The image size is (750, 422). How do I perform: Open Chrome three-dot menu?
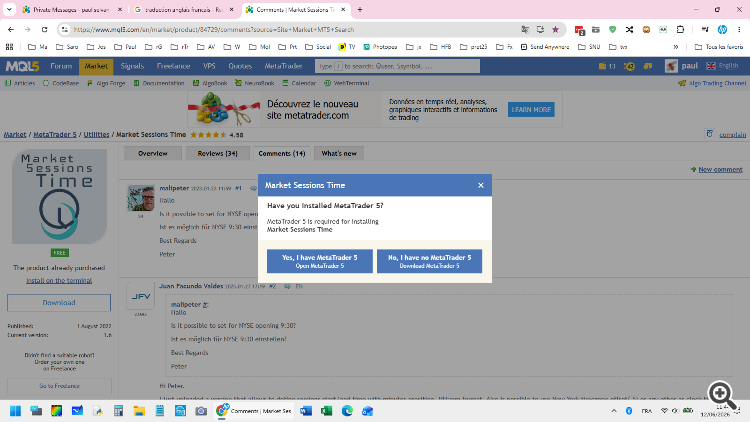tap(739, 30)
